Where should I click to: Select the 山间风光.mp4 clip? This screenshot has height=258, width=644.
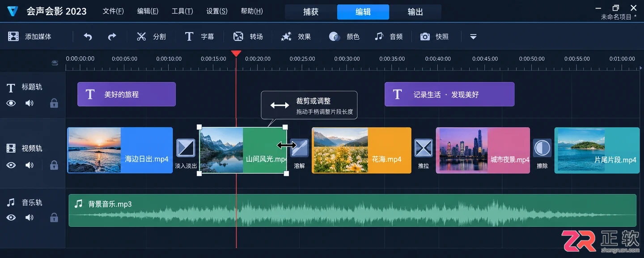(x=243, y=150)
